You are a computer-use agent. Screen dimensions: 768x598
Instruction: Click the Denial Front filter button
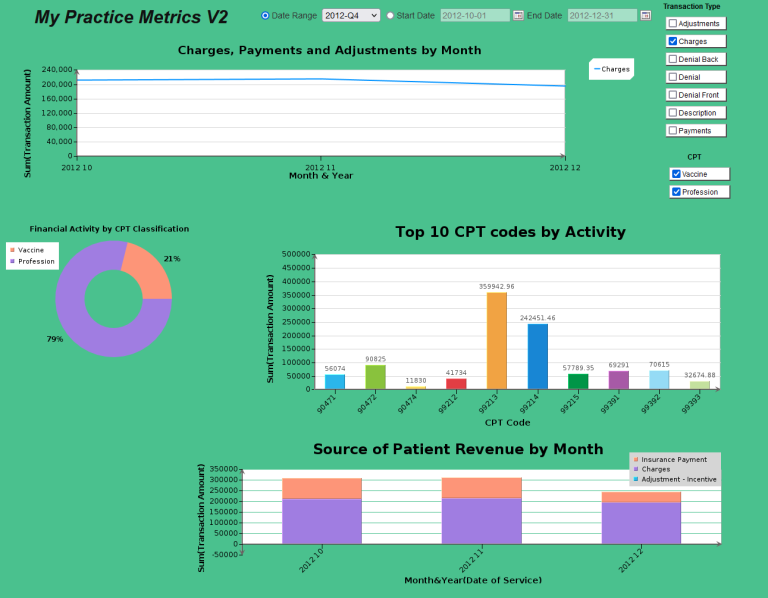point(696,95)
